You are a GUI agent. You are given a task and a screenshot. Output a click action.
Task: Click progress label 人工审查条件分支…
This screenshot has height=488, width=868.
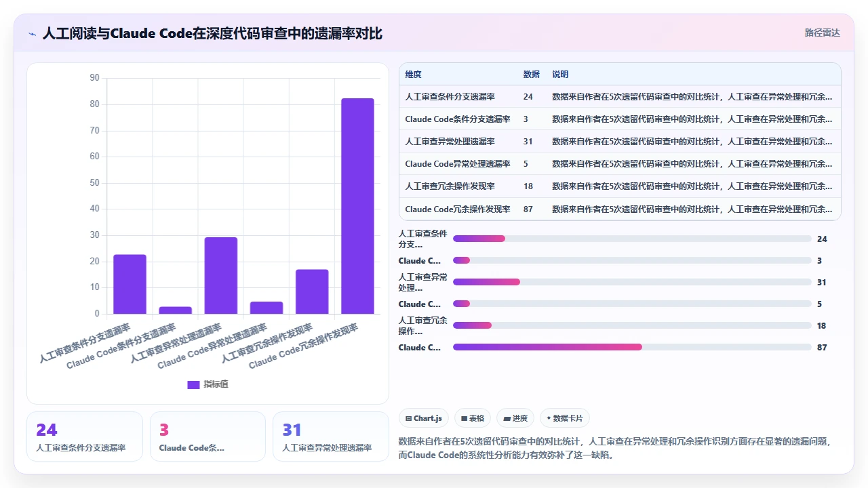pos(422,239)
